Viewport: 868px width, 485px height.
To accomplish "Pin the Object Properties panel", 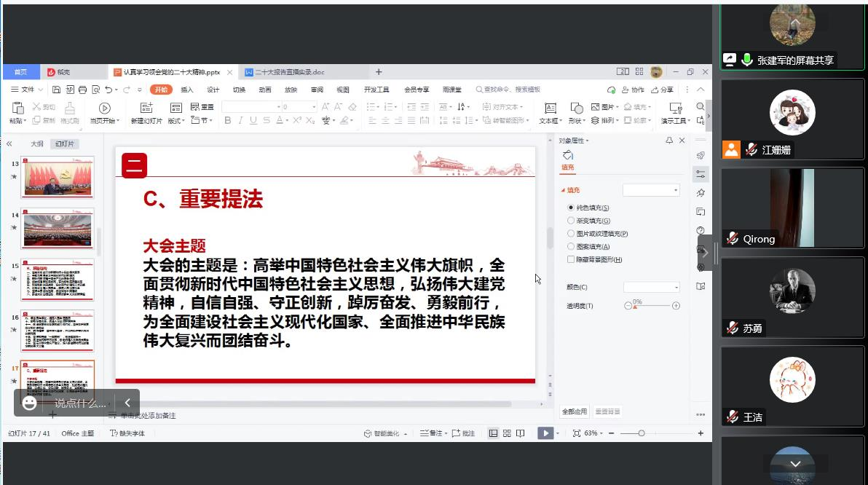I will click(669, 141).
